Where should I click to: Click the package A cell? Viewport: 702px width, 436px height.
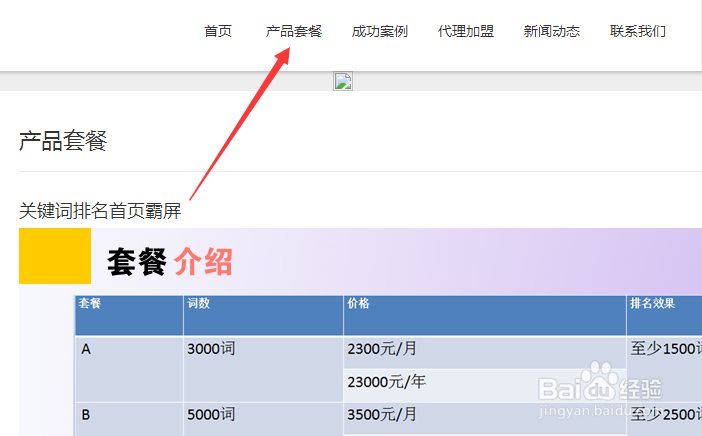tap(129, 369)
